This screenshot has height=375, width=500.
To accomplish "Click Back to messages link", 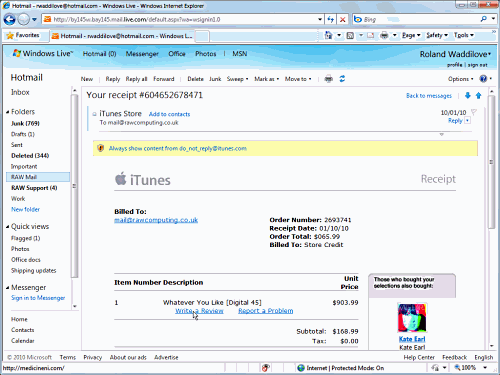I will 429,96.
